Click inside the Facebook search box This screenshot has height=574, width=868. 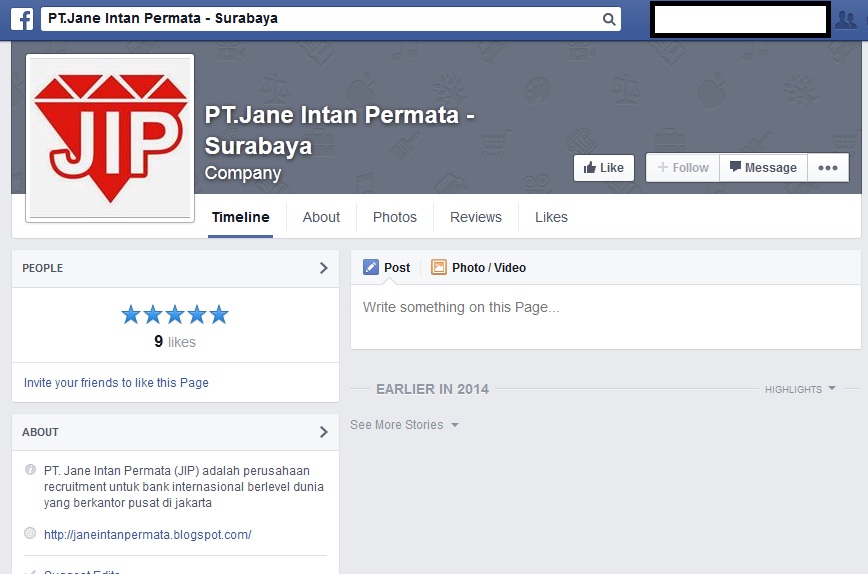point(330,19)
